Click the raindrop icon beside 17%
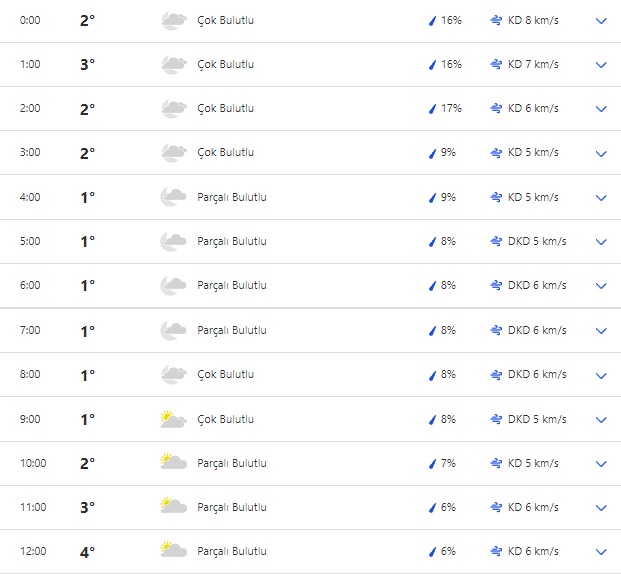 point(433,109)
